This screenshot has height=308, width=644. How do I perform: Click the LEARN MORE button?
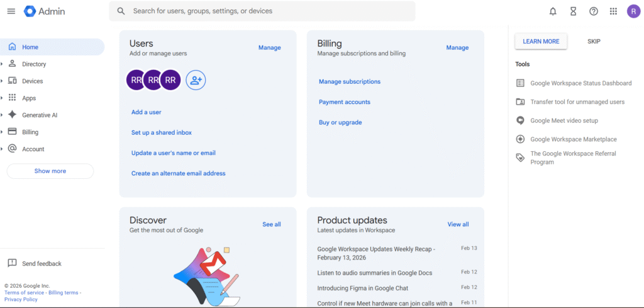point(541,42)
